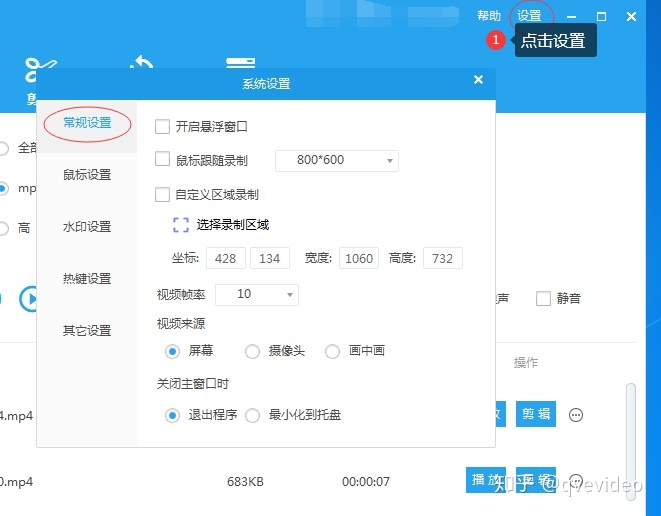Select 摄像头 as video source

pos(252,351)
